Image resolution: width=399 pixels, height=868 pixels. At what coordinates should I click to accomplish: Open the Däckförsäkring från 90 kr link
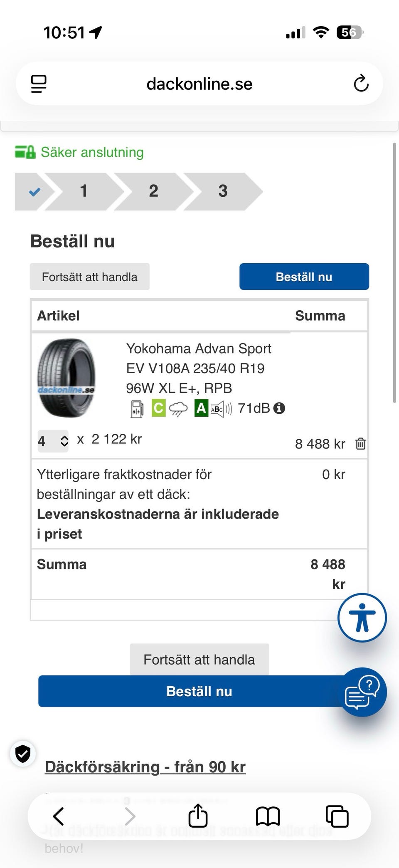[145, 767]
